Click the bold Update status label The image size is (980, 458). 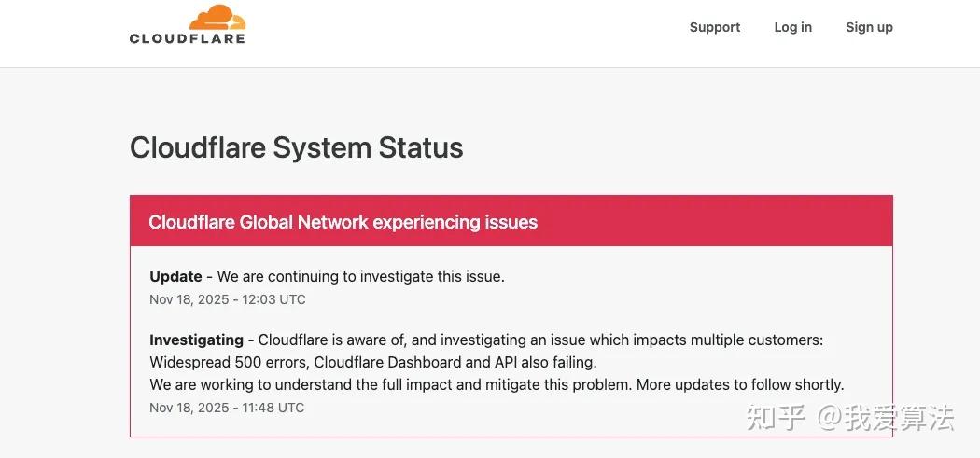click(x=175, y=276)
